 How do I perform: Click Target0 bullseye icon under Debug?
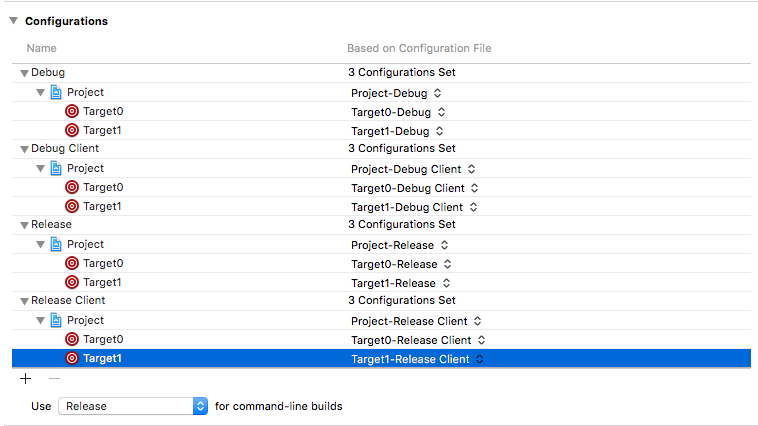tap(72, 111)
